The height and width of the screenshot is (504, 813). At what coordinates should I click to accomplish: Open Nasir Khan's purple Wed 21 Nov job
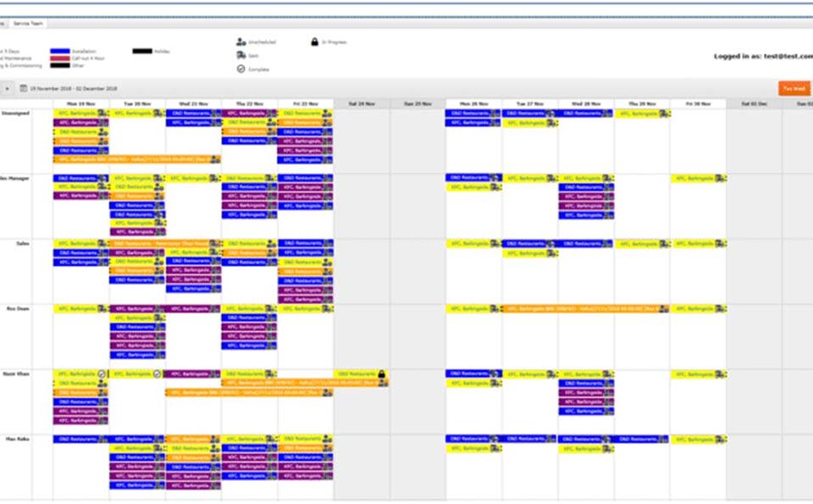193,374
